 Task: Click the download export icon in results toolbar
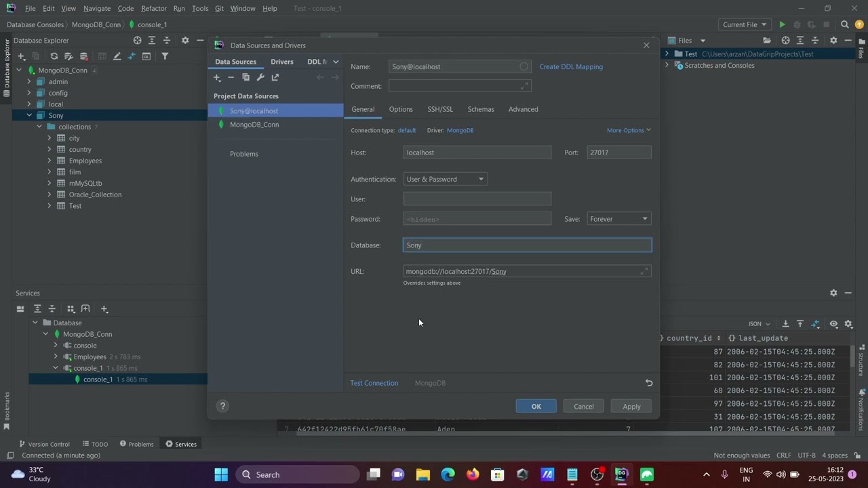click(785, 324)
